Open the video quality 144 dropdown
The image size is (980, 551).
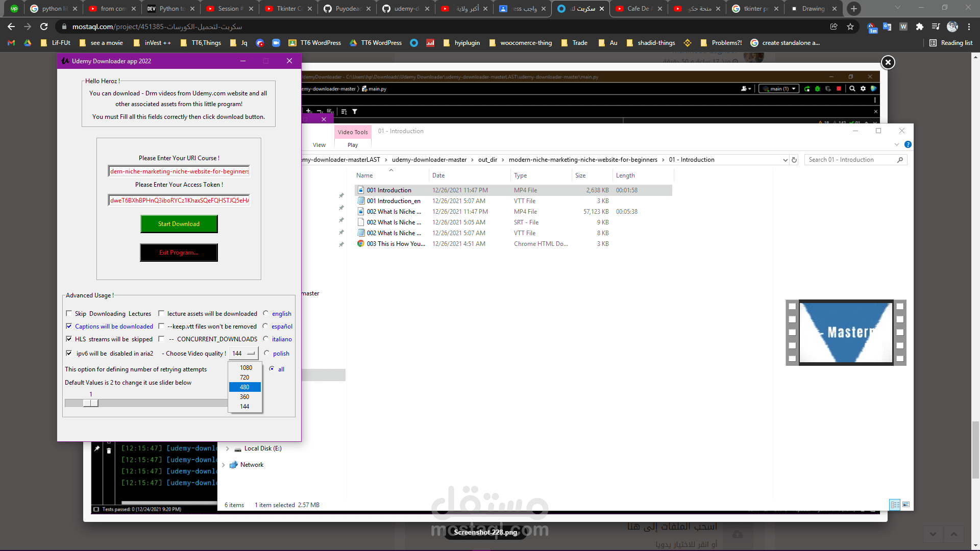(x=243, y=353)
